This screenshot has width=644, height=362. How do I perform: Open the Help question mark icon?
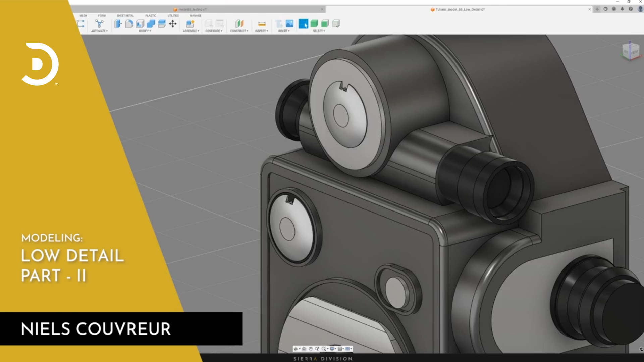click(631, 9)
